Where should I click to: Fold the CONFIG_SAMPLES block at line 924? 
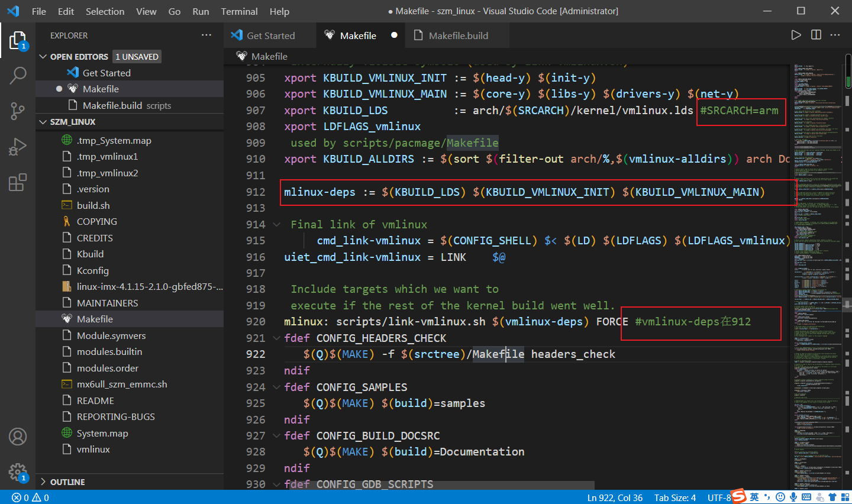tap(276, 387)
